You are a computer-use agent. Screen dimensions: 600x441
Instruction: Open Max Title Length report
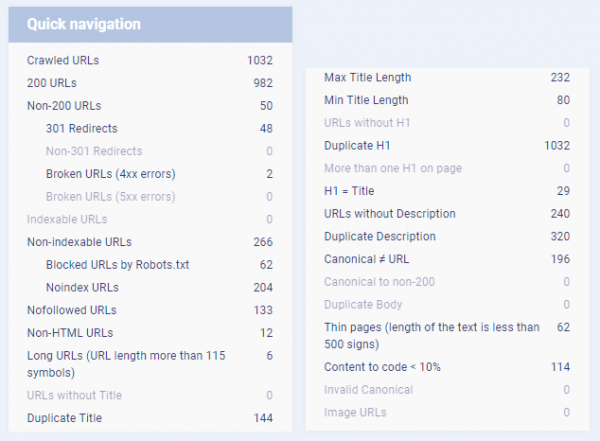pos(367,77)
